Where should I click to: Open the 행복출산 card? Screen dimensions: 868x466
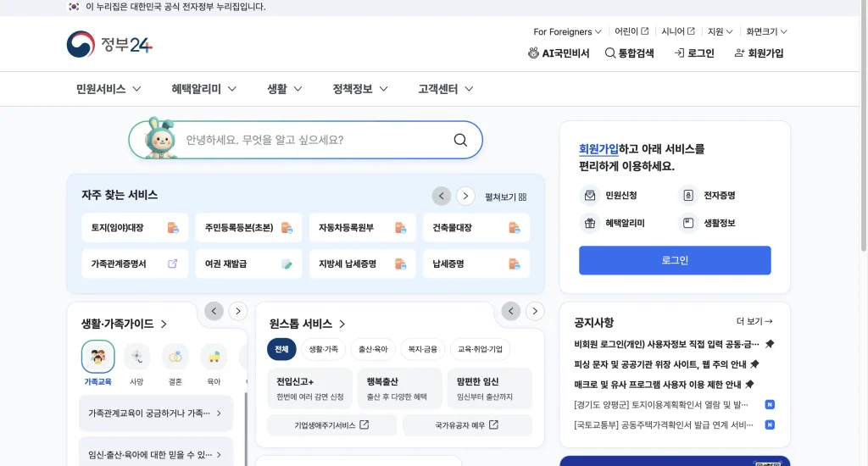(x=400, y=389)
